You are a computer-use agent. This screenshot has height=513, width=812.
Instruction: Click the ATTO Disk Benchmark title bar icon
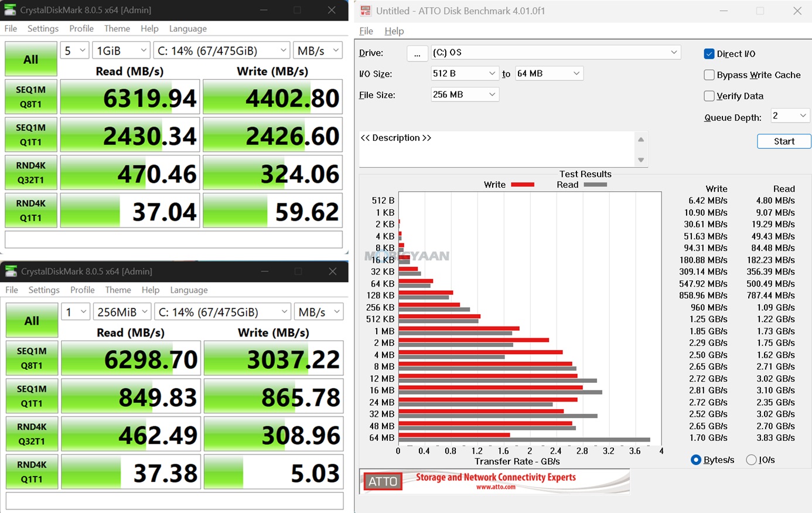tap(366, 11)
